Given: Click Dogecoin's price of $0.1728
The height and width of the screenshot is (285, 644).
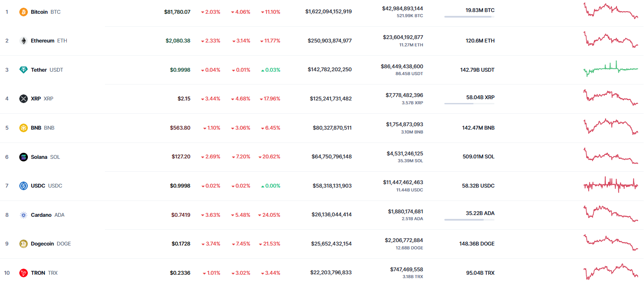Looking at the screenshot, I should click(181, 244).
